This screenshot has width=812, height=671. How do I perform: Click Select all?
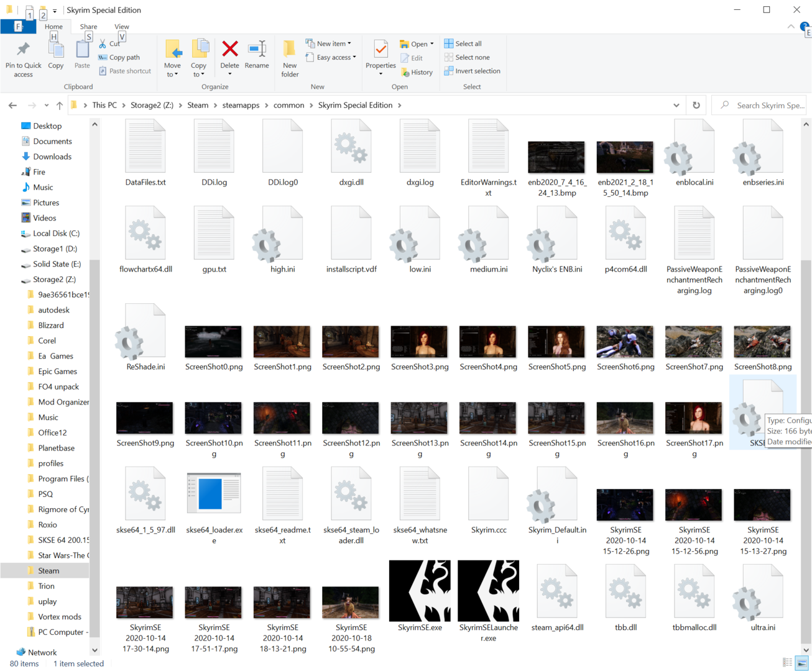(463, 43)
